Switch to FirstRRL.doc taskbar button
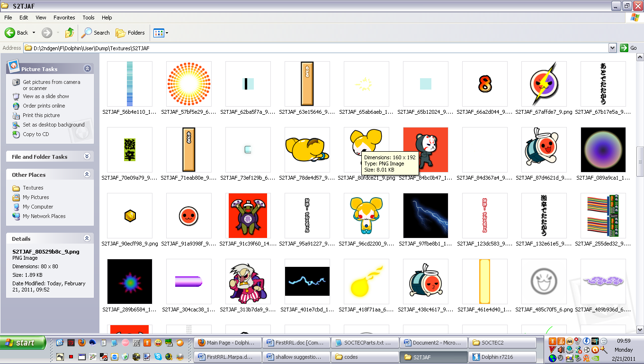This screenshot has height=364, width=644. tap(295, 343)
